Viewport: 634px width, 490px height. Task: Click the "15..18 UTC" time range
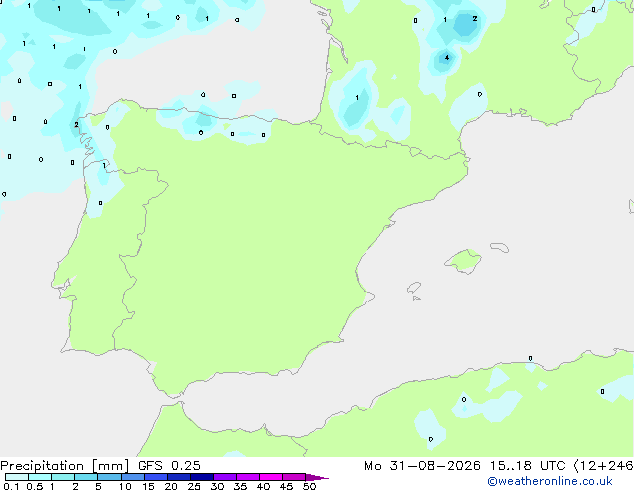coord(527,466)
